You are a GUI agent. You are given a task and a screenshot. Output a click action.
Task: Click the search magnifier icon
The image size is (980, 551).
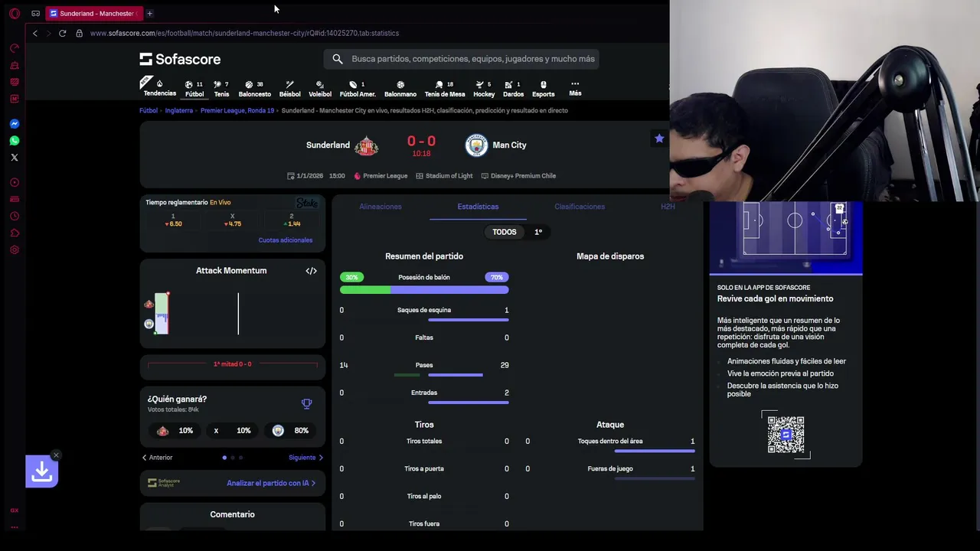[x=338, y=59]
